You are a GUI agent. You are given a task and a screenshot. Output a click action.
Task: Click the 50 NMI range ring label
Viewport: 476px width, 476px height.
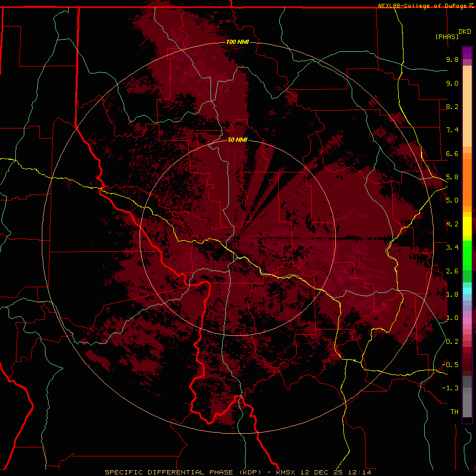point(237,140)
